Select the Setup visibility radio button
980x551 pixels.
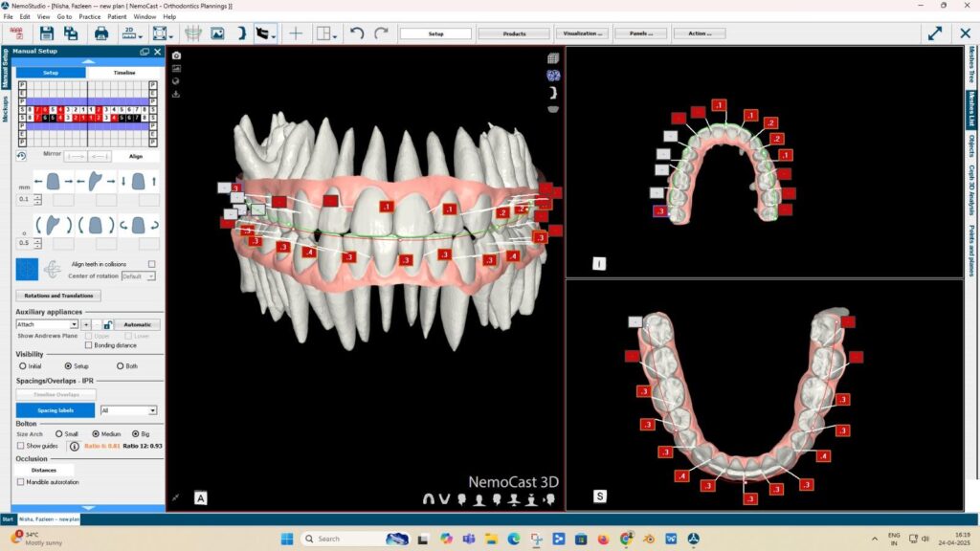[68, 366]
